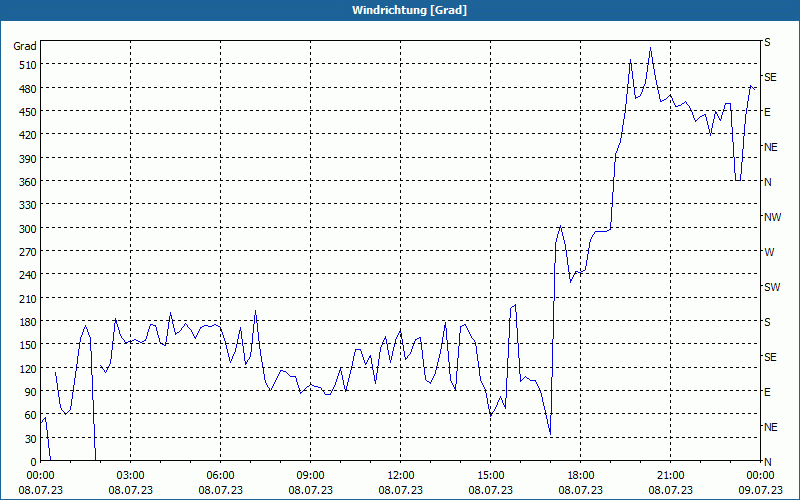Viewport: 800px width, 500px height.
Task: Select the SE compass label at the 480 gridline
Action: click(x=770, y=78)
